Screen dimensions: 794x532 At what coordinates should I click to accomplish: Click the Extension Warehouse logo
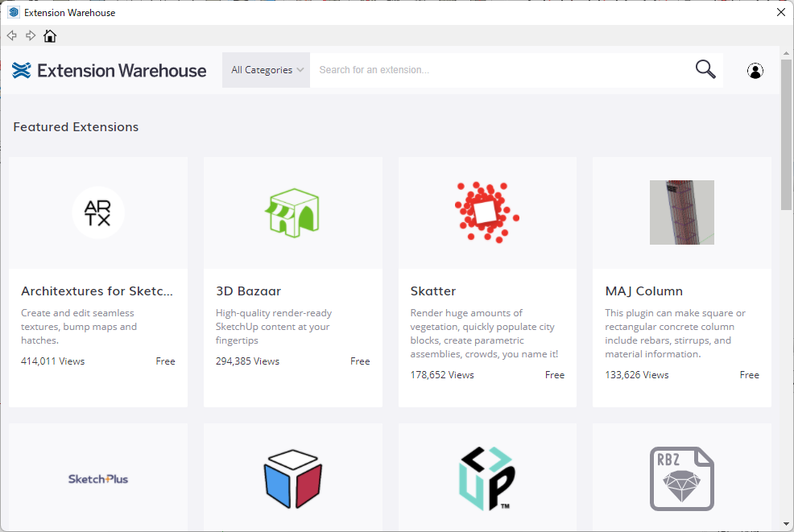click(x=110, y=71)
